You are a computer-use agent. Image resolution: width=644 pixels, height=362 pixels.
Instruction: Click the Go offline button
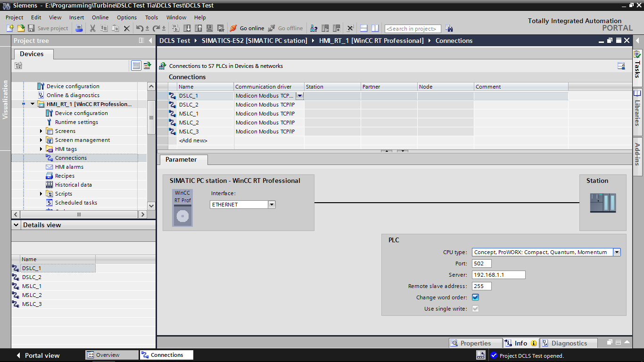point(286,28)
